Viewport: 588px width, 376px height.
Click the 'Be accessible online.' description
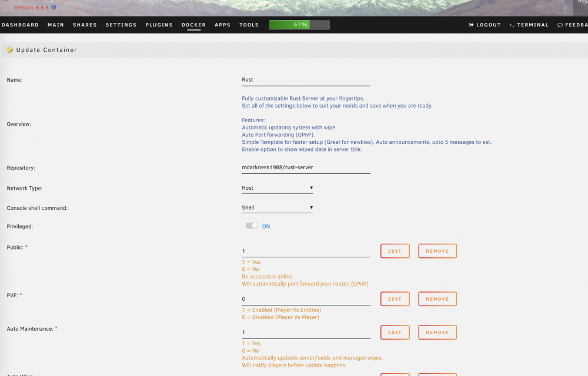click(268, 276)
